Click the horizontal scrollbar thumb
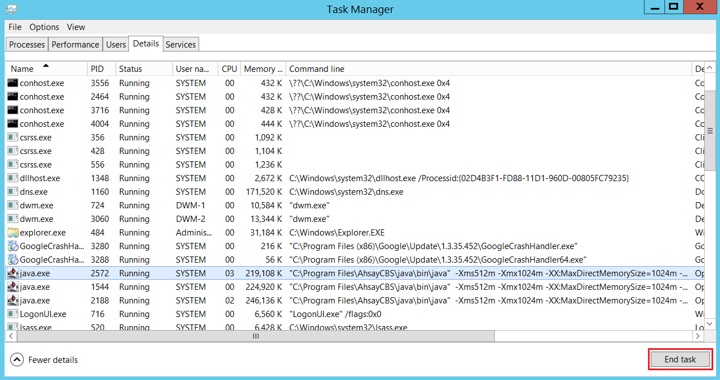The width and height of the screenshot is (720, 380). (256, 336)
